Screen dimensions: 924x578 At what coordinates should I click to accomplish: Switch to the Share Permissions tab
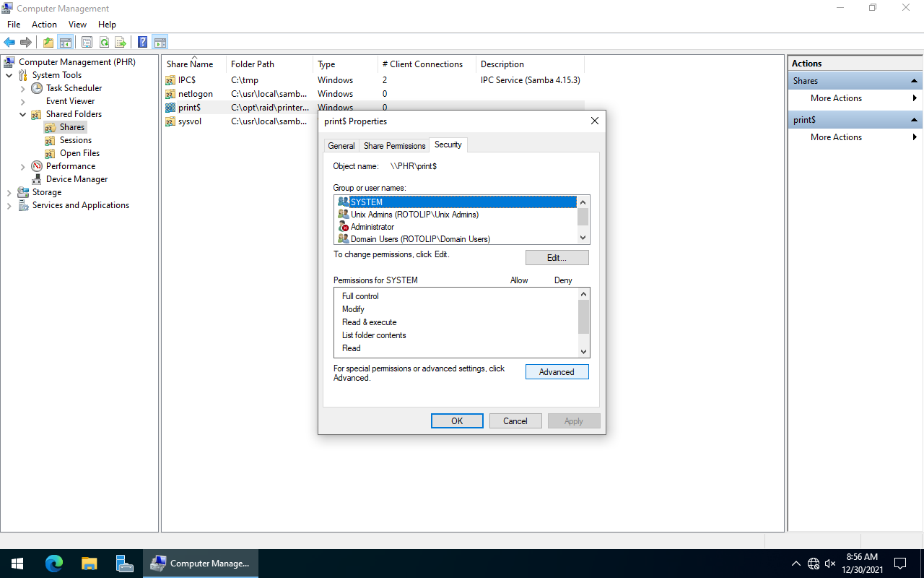(x=394, y=146)
